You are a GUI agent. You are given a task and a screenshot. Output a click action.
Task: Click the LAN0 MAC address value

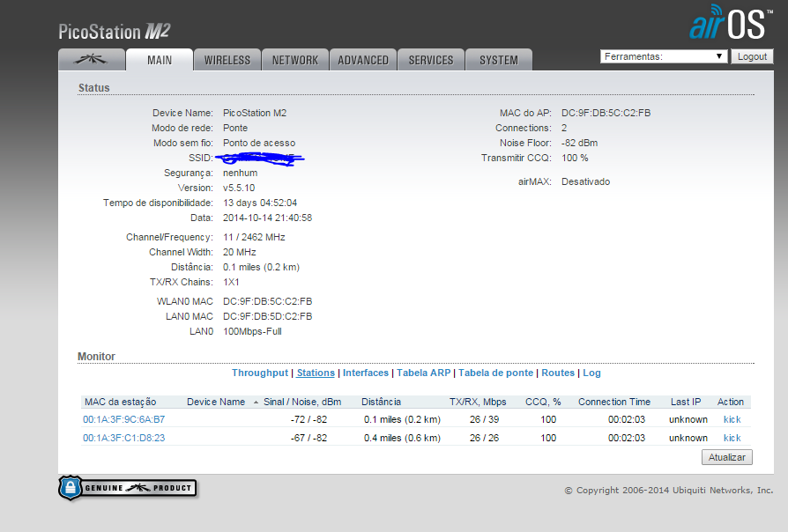[x=267, y=316]
